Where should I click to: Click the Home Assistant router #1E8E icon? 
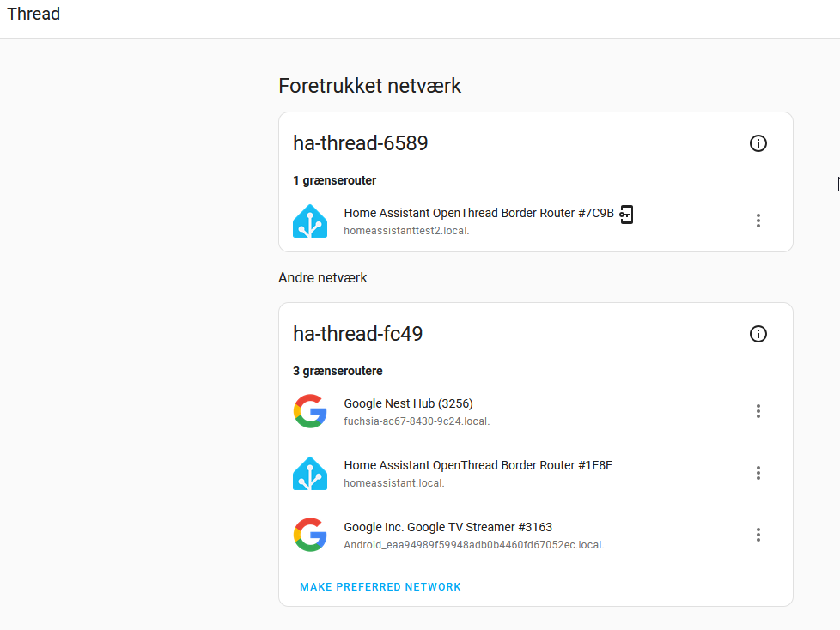pos(309,473)
